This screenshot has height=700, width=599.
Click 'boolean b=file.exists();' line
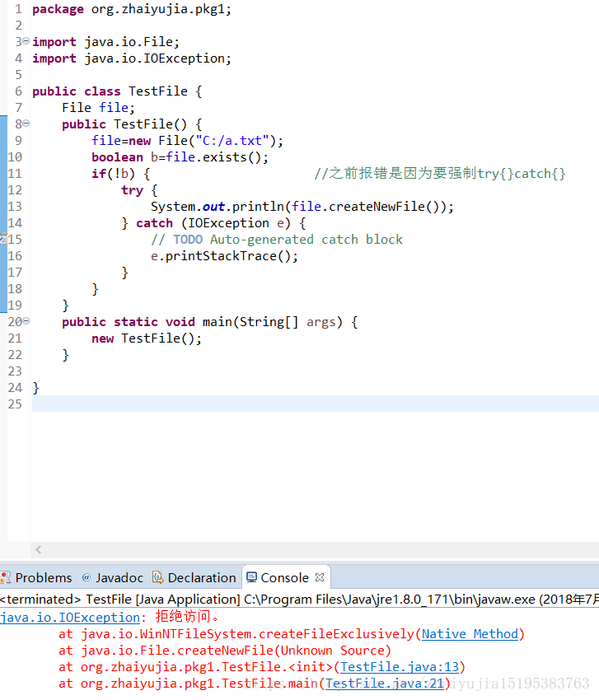pos(180,157)
